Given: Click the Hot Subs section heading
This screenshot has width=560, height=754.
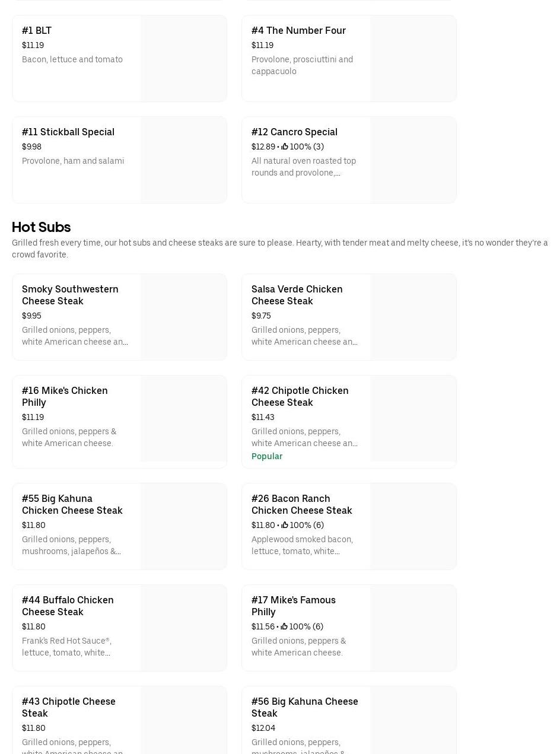Looking at the screenshot, I should point(42,227).
